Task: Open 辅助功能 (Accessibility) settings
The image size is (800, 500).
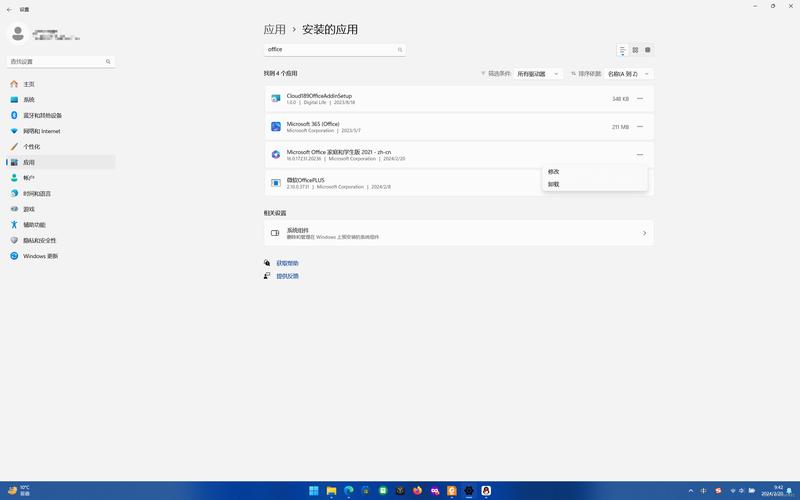Action: pos(61,225)
